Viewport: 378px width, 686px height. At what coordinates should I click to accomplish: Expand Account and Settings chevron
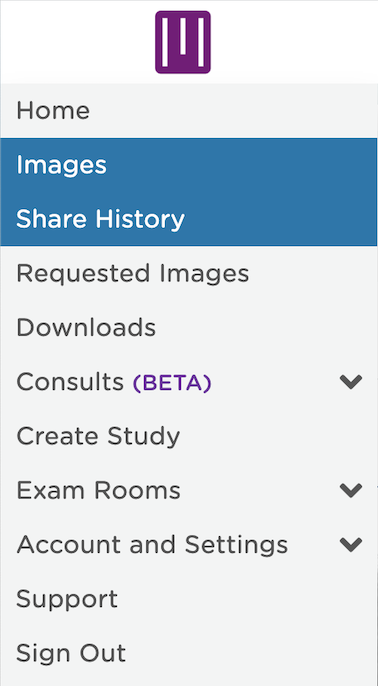pos(351,545)
